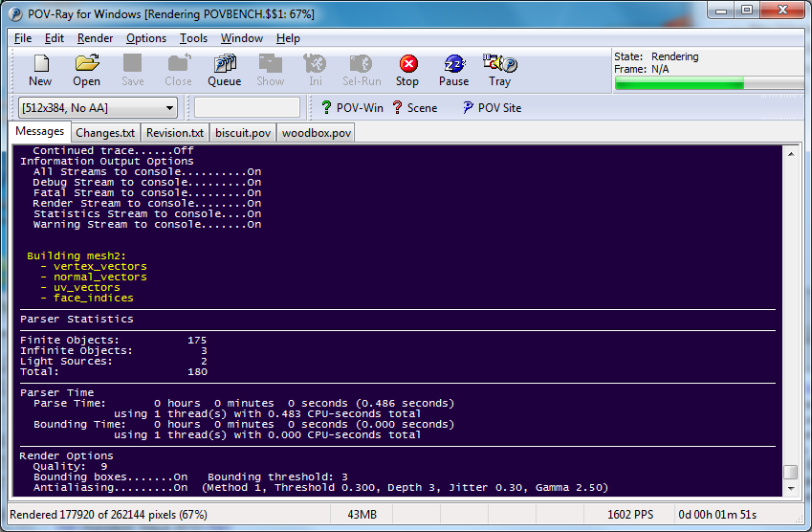The image size is (812, 532).
Task: Minimize POV-Ray to Tray
Action: (500, 71)
